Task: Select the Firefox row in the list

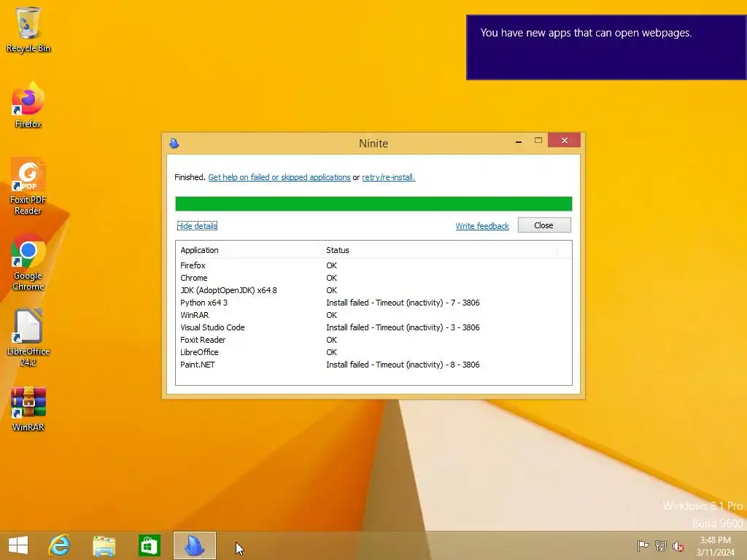Action: tap(373, 265)
